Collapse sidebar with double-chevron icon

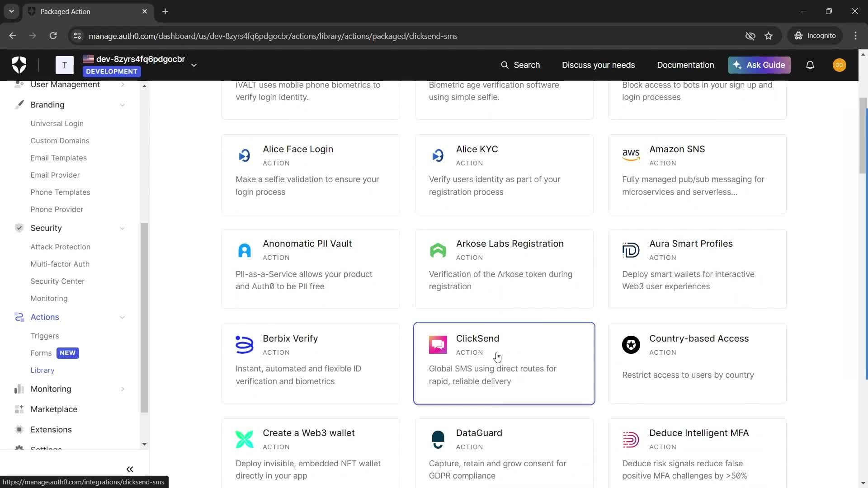click(x=130, y=469)
